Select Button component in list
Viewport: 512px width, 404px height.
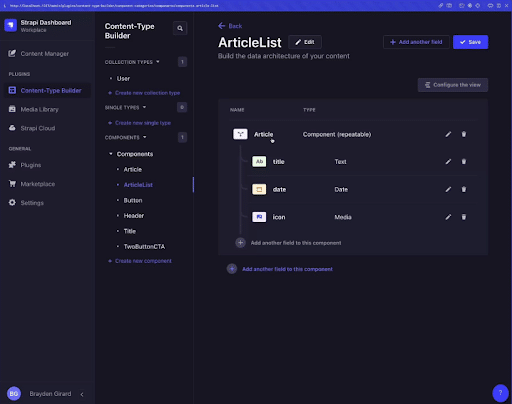tap(133, 200)
